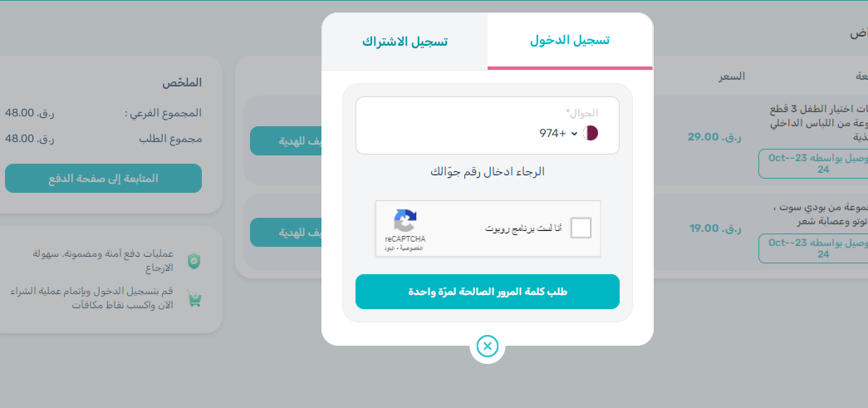The width and height of the screenshot is (868, 408).
Task: Switch to the "تسجيل الدخول" tab
Action: click(570, 41)
